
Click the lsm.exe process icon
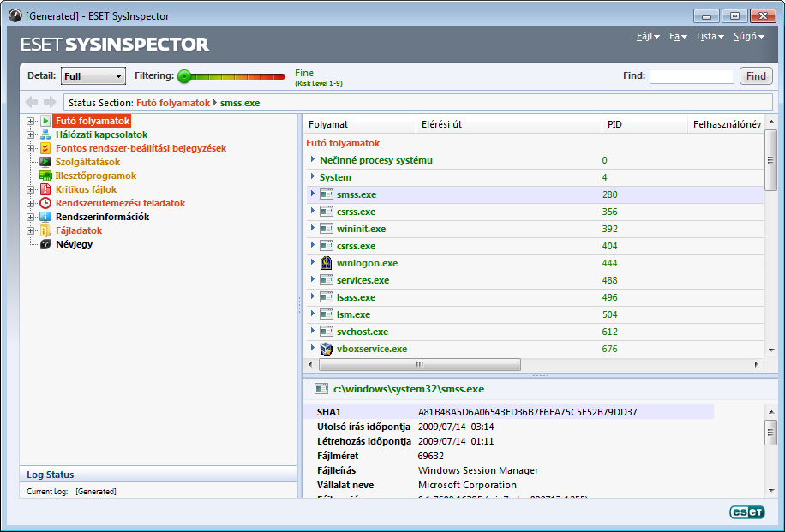327,314
